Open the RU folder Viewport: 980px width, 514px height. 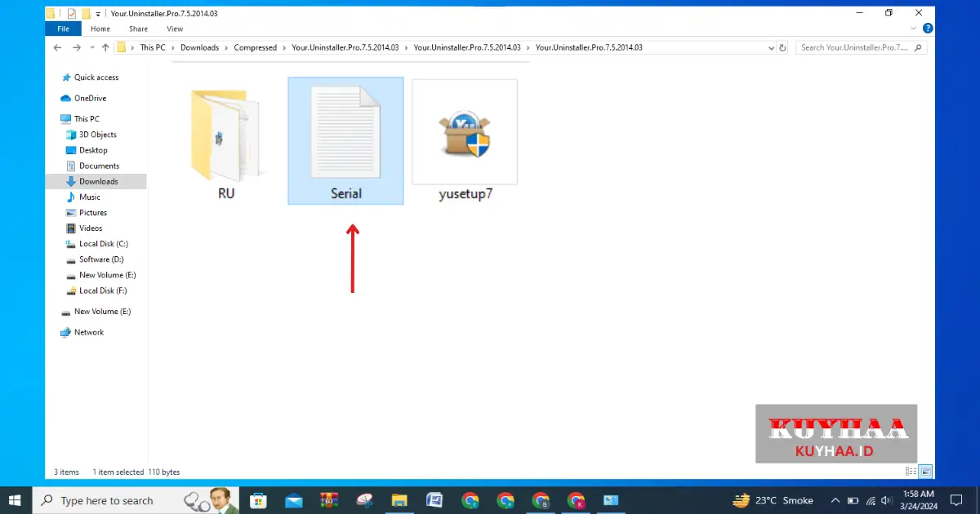[x=226, y=144]
